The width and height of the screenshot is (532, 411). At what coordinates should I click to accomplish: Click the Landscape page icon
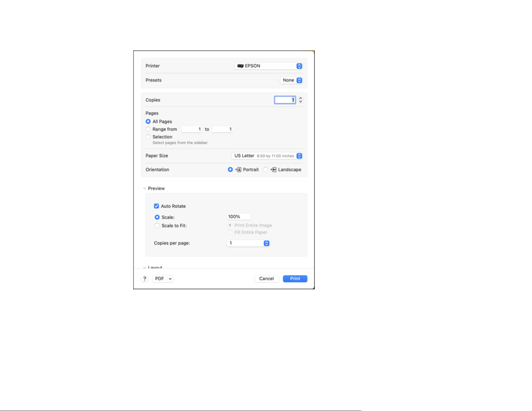coord(274,170)
